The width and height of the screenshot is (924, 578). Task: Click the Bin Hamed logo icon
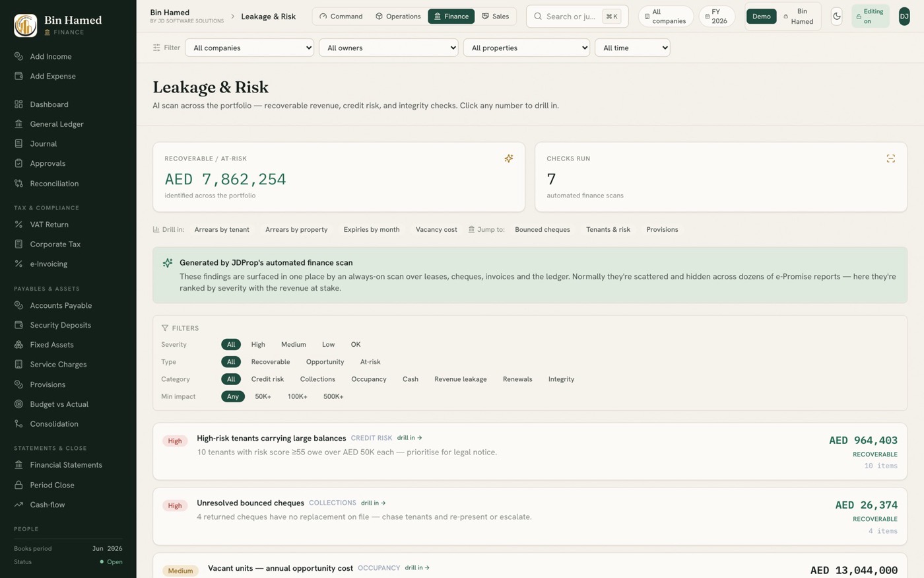tap(25, 25)
